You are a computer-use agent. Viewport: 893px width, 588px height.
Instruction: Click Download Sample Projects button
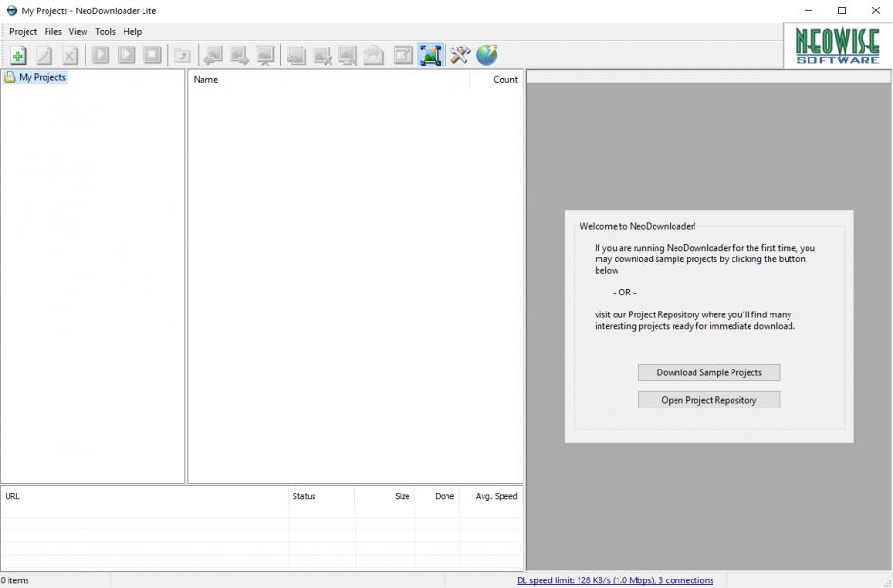coord(709,372)
